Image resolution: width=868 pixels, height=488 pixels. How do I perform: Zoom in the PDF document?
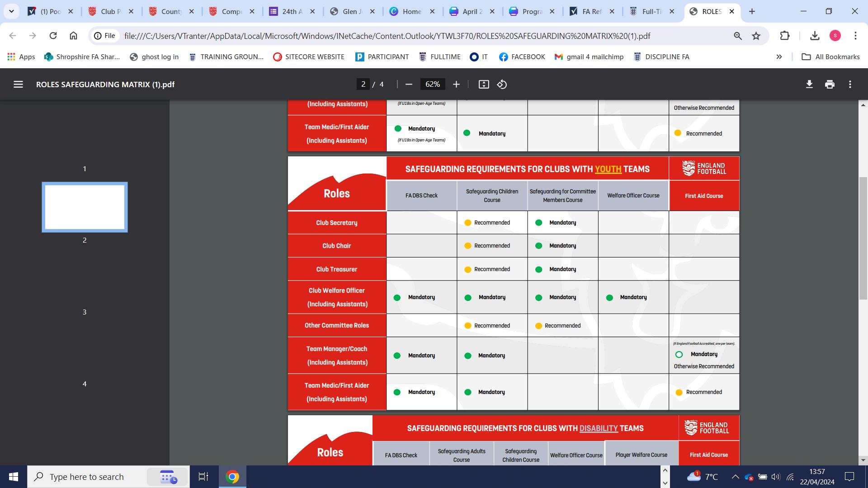coord(456,84)
